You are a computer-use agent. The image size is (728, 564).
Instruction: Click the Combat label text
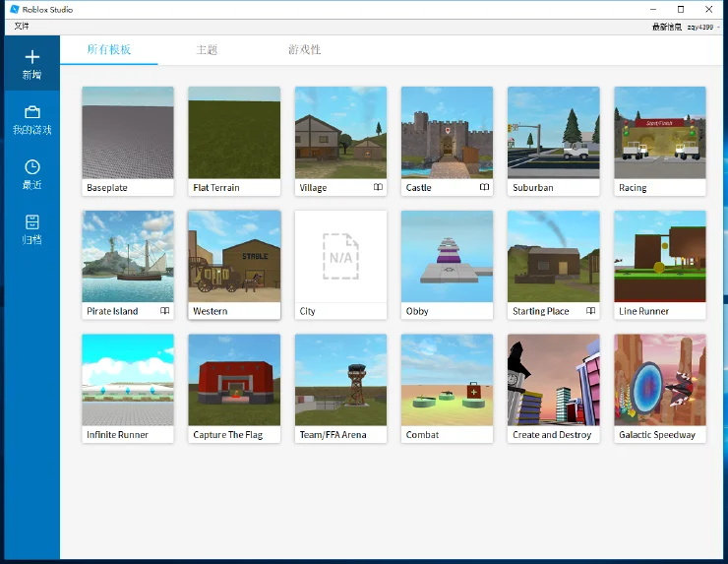tap(422, 435)
